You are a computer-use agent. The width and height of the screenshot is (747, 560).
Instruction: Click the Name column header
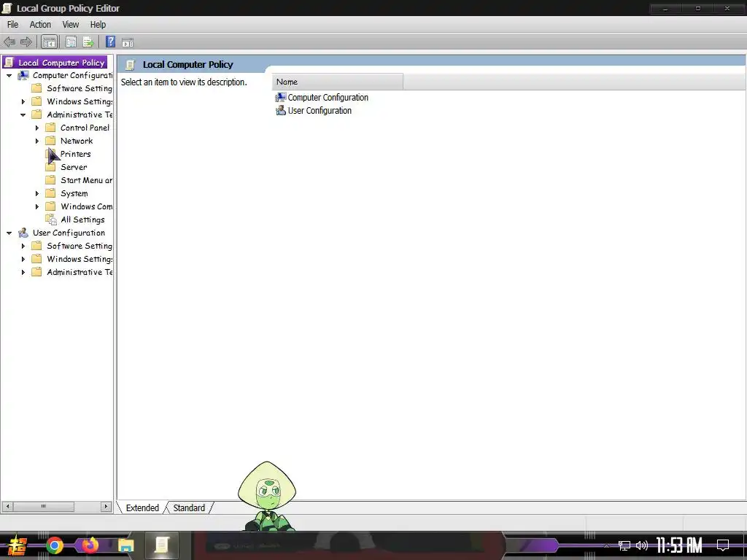pyautogui.click(x=337, y=82)
